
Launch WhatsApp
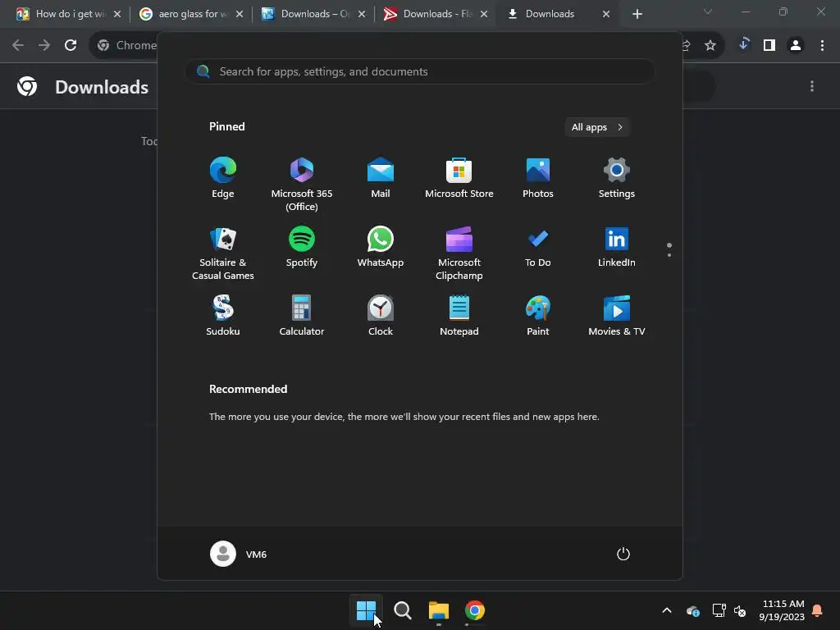[381, 247]
